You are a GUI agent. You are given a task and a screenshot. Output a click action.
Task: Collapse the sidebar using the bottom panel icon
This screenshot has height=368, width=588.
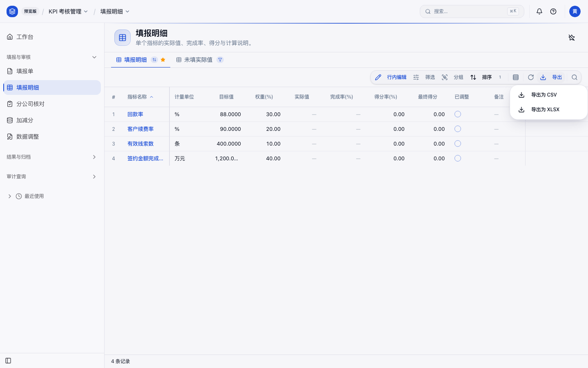8,361
